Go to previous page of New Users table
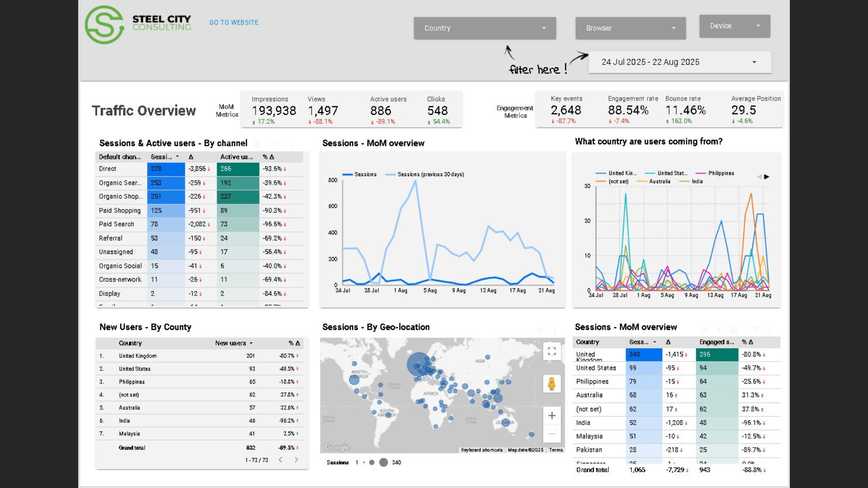Viewport: 868px width, 488px height. pyautogui.click(x=281, y=460)
